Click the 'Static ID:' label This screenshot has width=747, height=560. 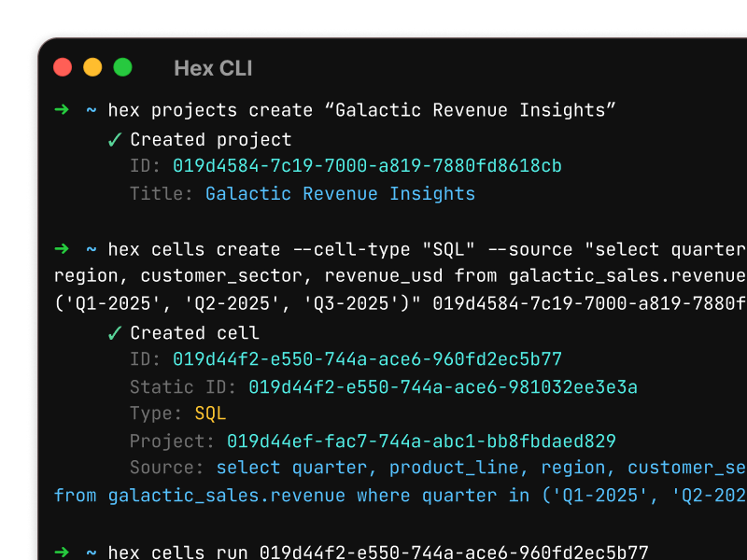(x=183, y=386)
